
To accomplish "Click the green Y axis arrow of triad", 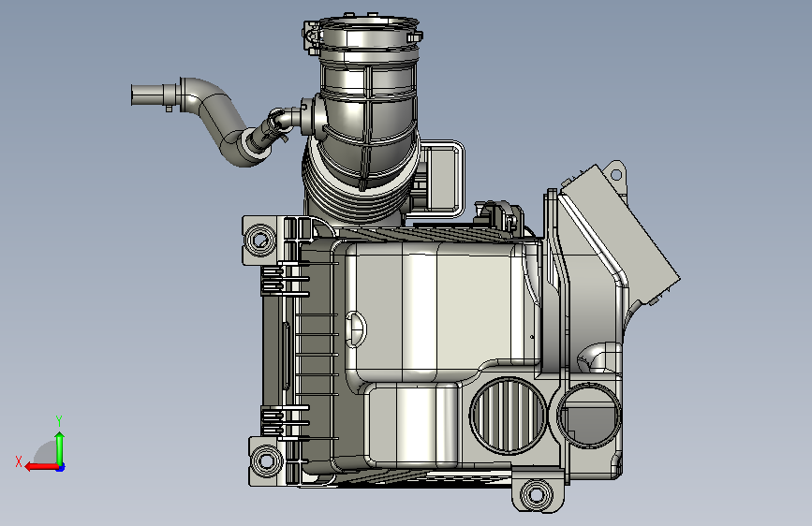I will point(60,448).
